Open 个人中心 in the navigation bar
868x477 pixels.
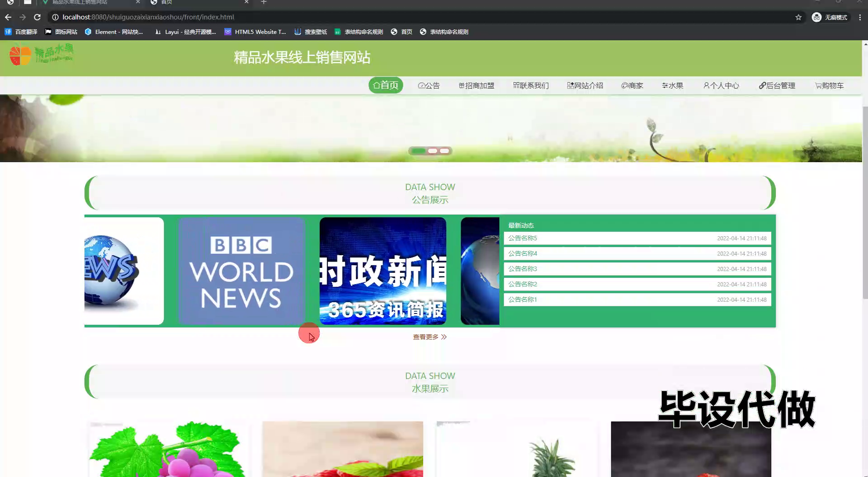(x=721, y=85)
